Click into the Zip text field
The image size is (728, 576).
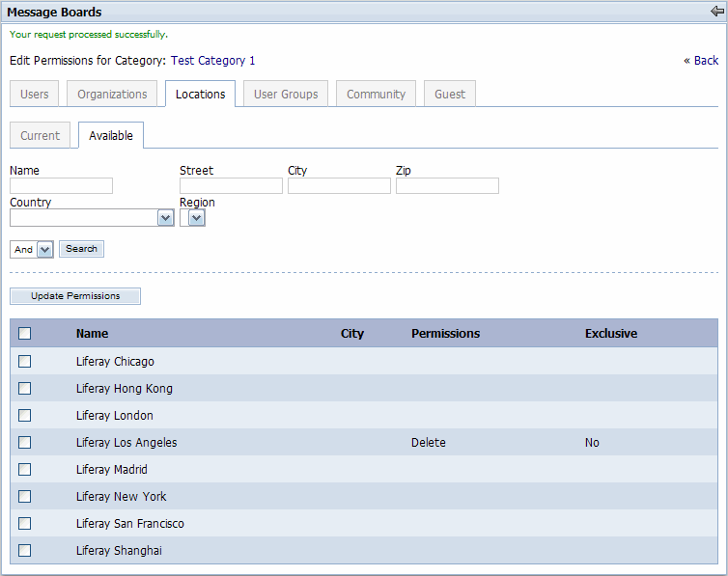pos(447,186)
